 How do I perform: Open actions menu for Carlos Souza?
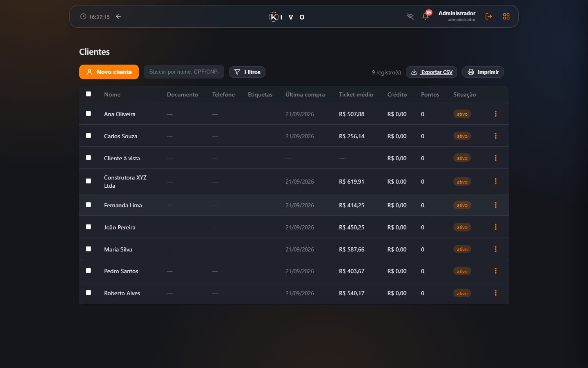496,136
